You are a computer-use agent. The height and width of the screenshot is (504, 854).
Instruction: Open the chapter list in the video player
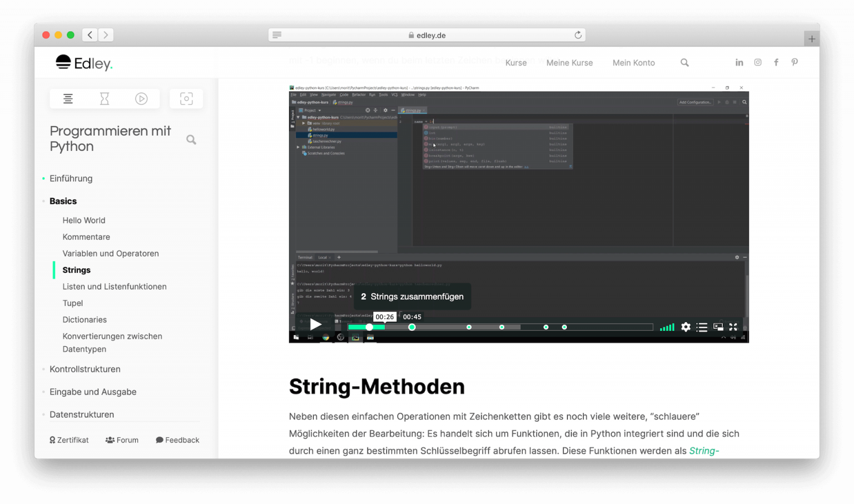(x=702, y=327)
